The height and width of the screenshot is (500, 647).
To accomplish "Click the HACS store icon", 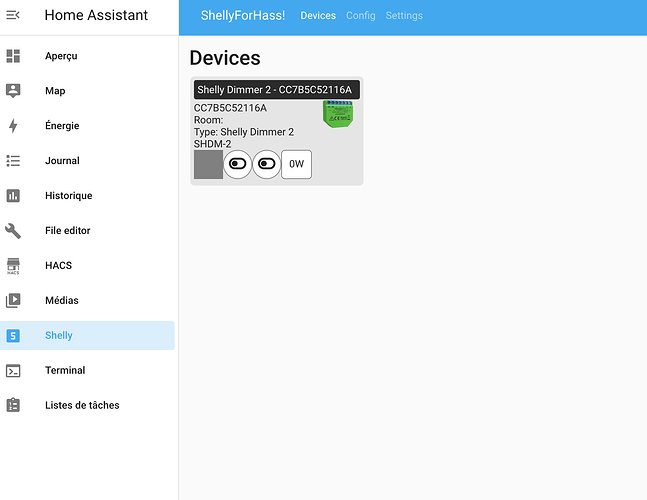I will point(13,266).
